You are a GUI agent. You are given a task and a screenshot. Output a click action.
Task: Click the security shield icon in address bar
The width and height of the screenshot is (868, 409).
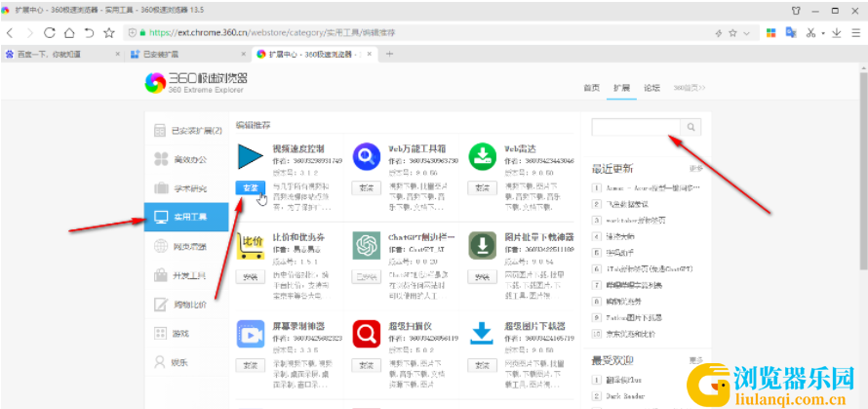132,32
